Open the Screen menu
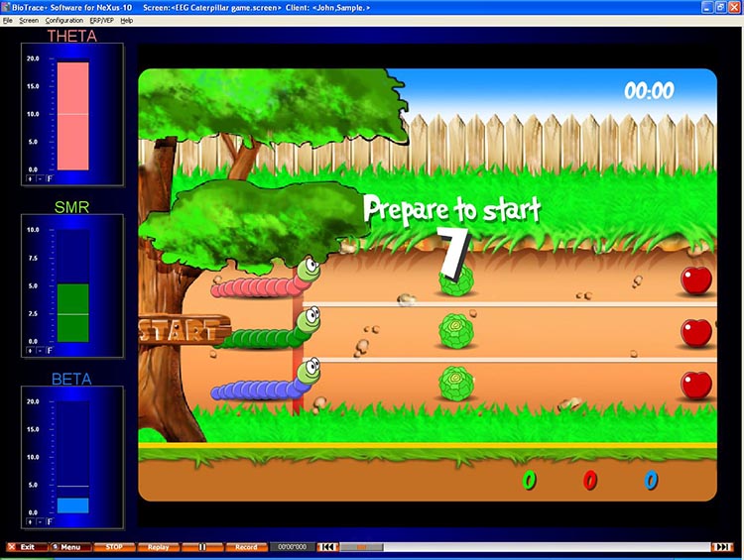The height and width of the screenshot is (560, 744). coord(29,21)
